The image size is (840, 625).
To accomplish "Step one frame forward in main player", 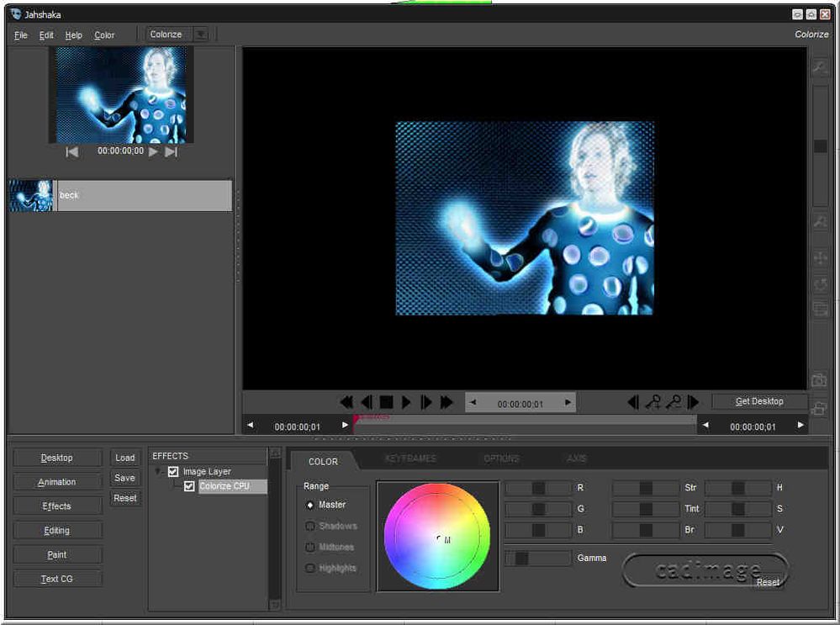I will click(x=426, y=402).
